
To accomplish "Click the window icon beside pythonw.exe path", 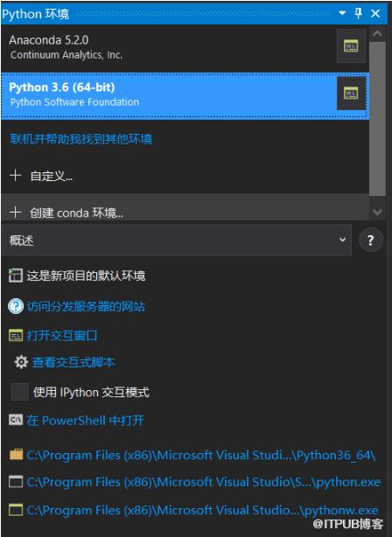I will point(16,510).
